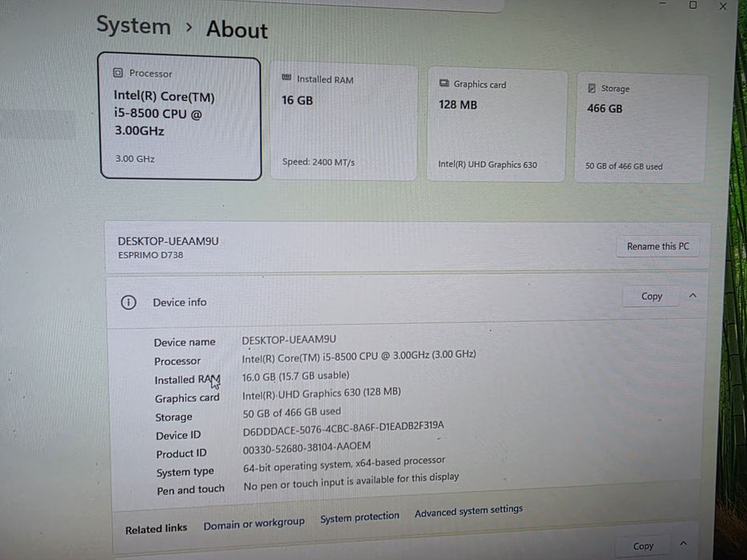Click the Product ID row label

pos(182,454)
